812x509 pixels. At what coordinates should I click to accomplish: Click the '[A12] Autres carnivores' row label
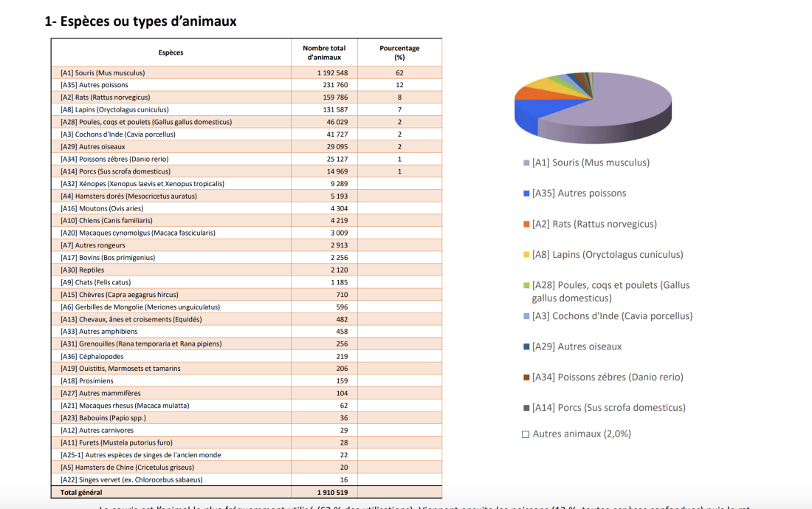coord(97,431)
